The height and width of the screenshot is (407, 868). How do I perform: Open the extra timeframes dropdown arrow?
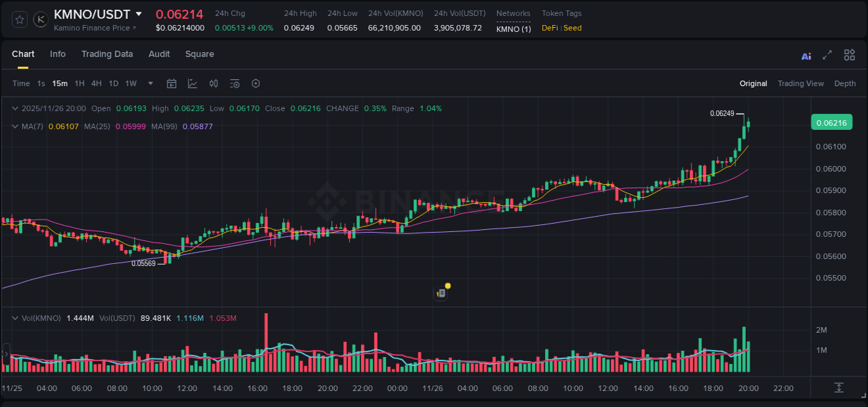[149, 83]
